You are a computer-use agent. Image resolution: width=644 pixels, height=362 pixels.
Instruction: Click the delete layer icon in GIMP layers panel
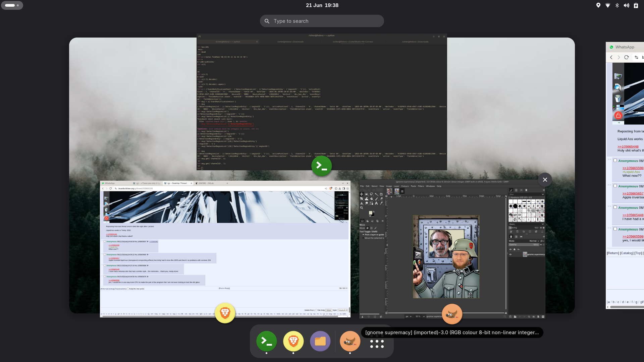543,316
